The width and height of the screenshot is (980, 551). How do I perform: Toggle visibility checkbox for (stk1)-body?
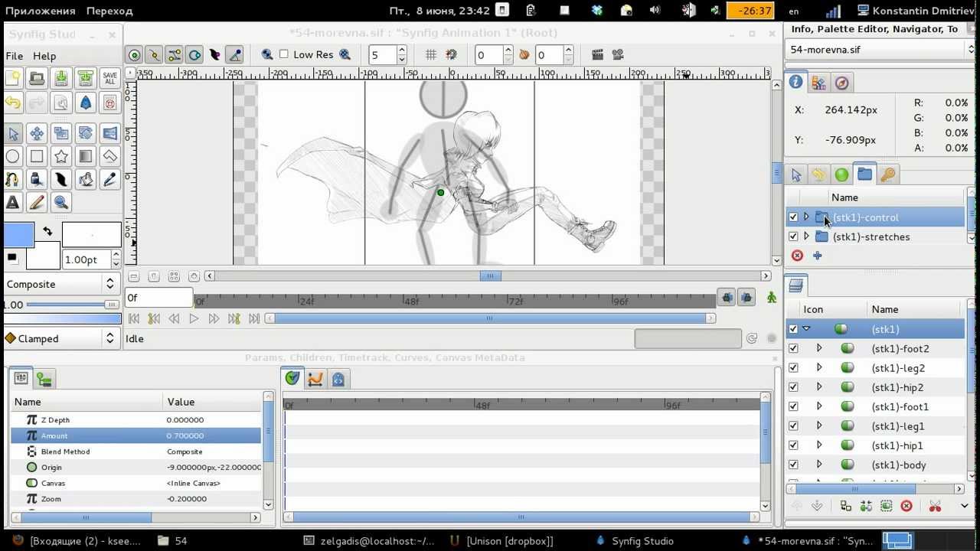pyautogui.click(x=793, y=465)
